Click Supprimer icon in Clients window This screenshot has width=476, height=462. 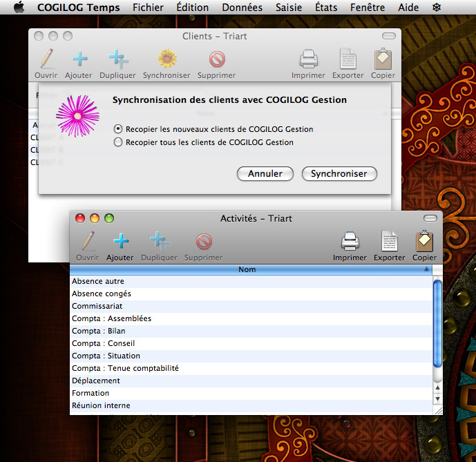pyautogui.click(x=217, y=59)
